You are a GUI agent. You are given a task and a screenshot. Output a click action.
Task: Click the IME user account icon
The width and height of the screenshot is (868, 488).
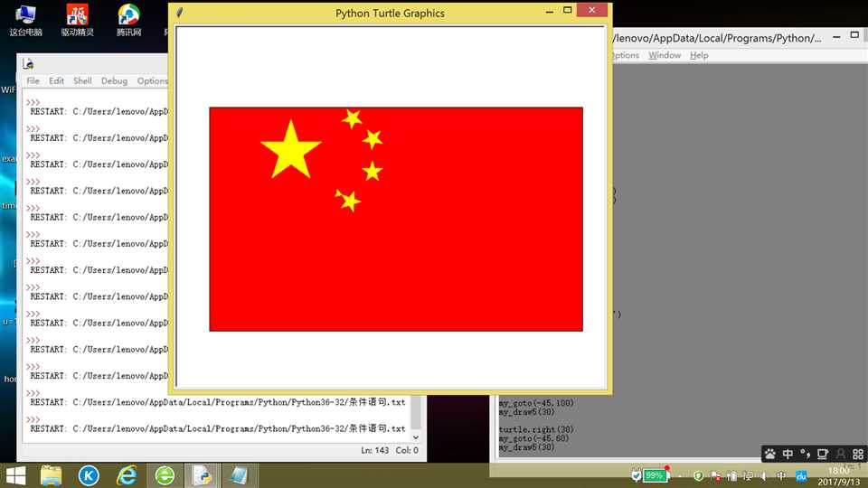click(x=841, y=455)
